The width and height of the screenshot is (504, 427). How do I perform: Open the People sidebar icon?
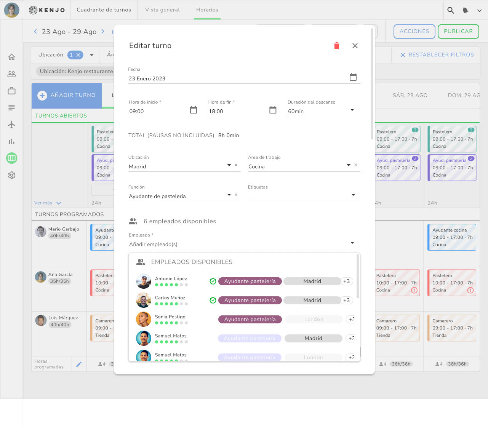click(12, 74)
